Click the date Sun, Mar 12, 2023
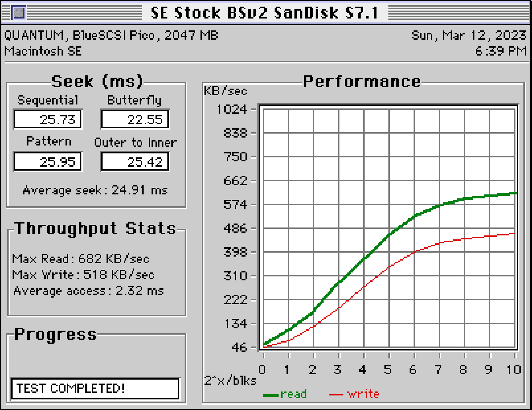The image size is (532, 410). 468,35
